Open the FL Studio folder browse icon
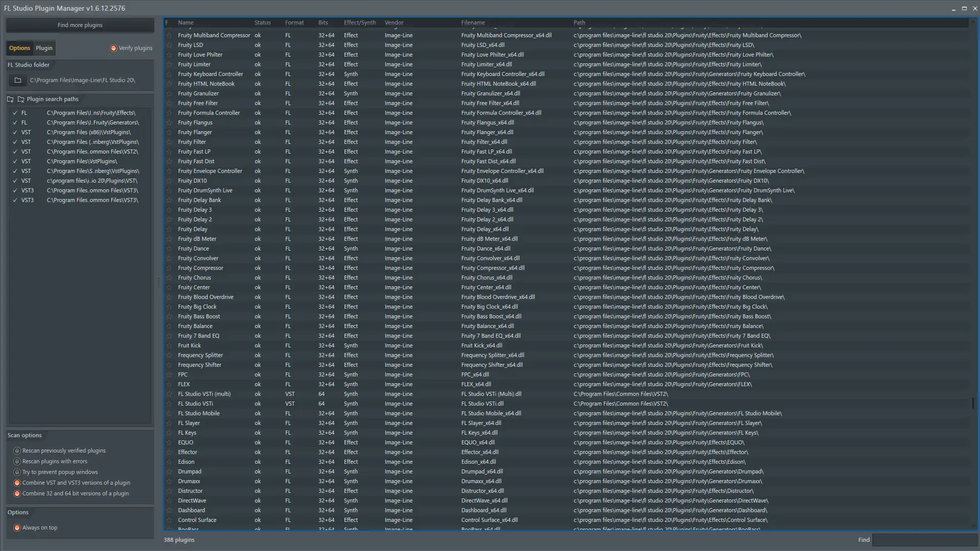Viewport: 980px width, 551px height. [18, 80]
